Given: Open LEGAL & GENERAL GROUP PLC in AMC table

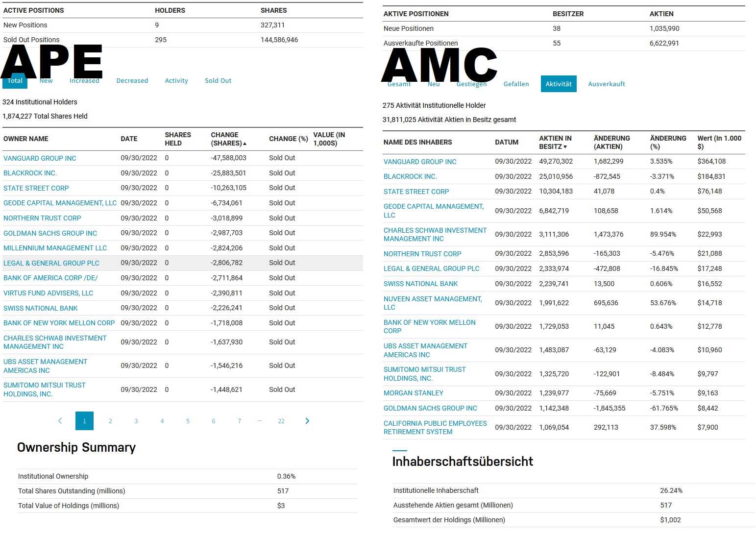Looking at the screenshot, I should coord(432,268).
